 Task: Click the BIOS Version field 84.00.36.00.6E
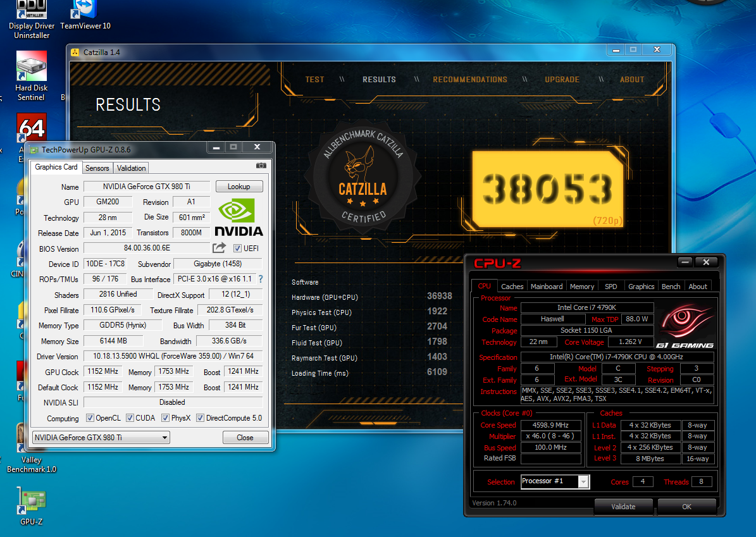(x=147, y=248)
